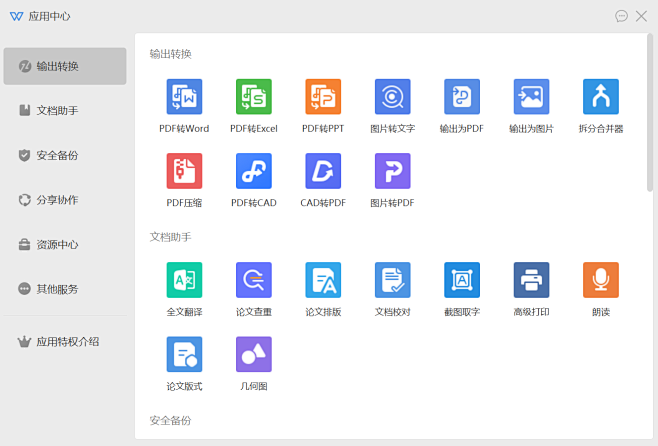Screen dimensions: 658x446
Task: Open 图片转文字 OCR tool
Action: tap(392, 97)
